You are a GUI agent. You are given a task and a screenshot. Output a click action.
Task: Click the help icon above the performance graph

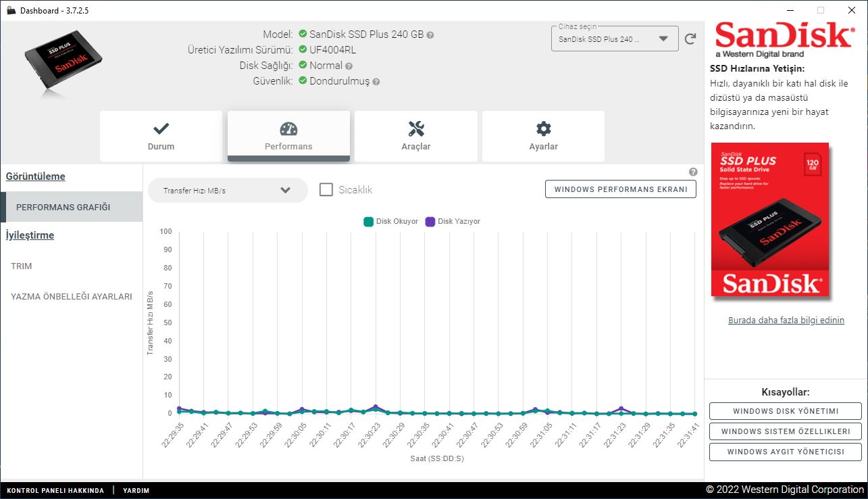(693, 172)
